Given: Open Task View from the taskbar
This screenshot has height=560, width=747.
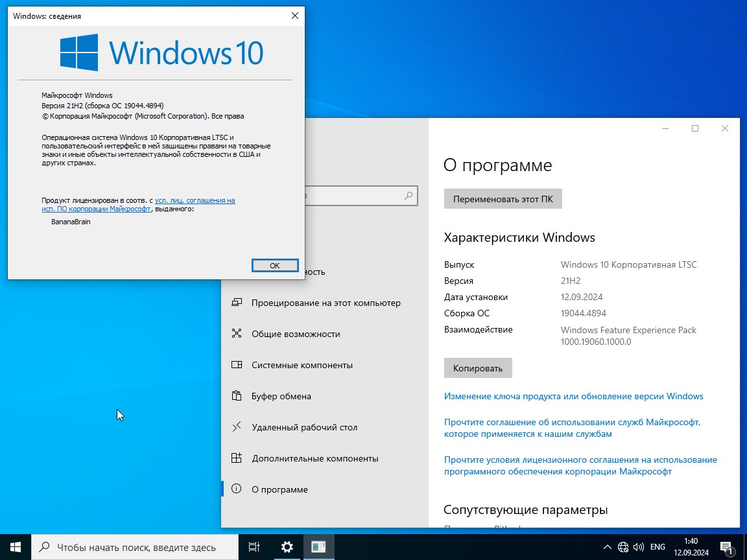Looking at the screenshot, I should click(x=254, y=547).
